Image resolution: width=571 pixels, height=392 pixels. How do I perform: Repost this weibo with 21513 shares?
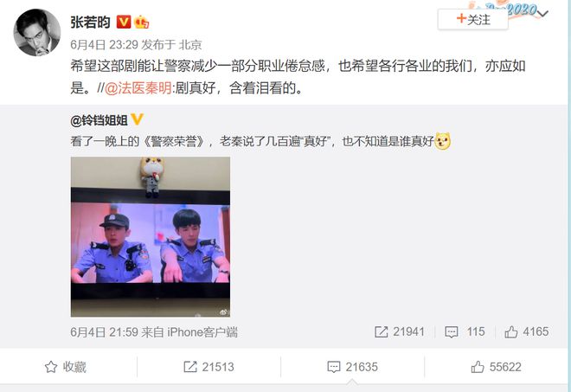pos(209,367)
